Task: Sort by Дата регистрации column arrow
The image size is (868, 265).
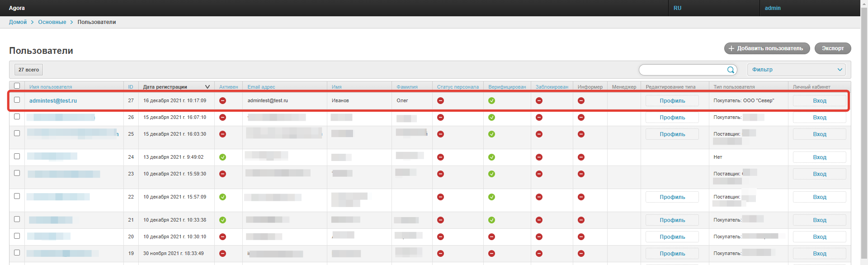Action: 208,87
